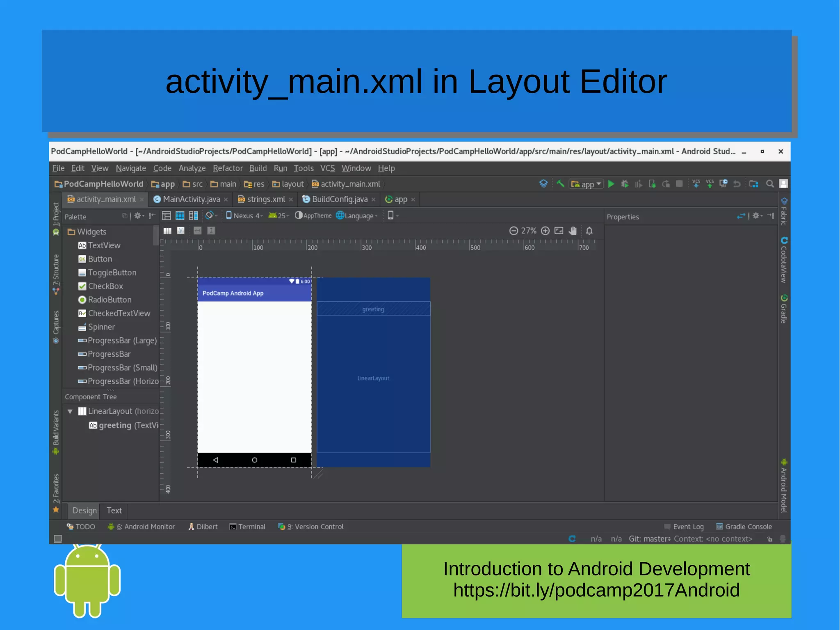Screen dimensions: 840x630
Task: Open the Version Control tool window
Action: click(310, 527)
